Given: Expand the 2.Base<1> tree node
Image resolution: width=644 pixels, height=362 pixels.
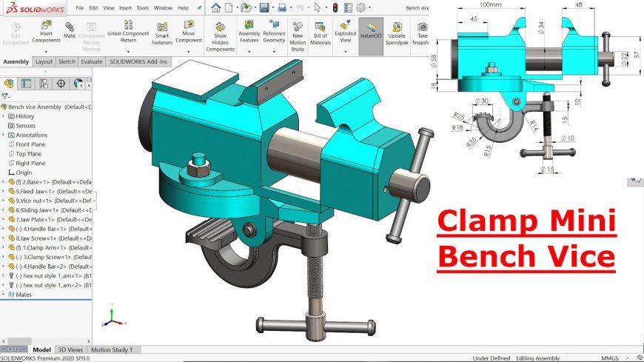Looking at the screenshot, I should [3, 182].
